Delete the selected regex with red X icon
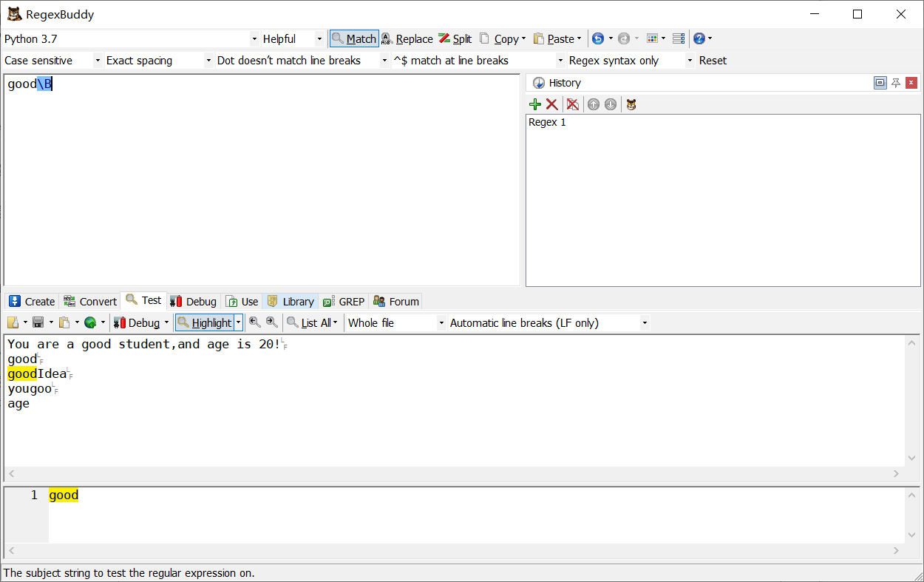The height and width of the screenshot is (582, 924). pyautogui.click(x=551, y=104)
